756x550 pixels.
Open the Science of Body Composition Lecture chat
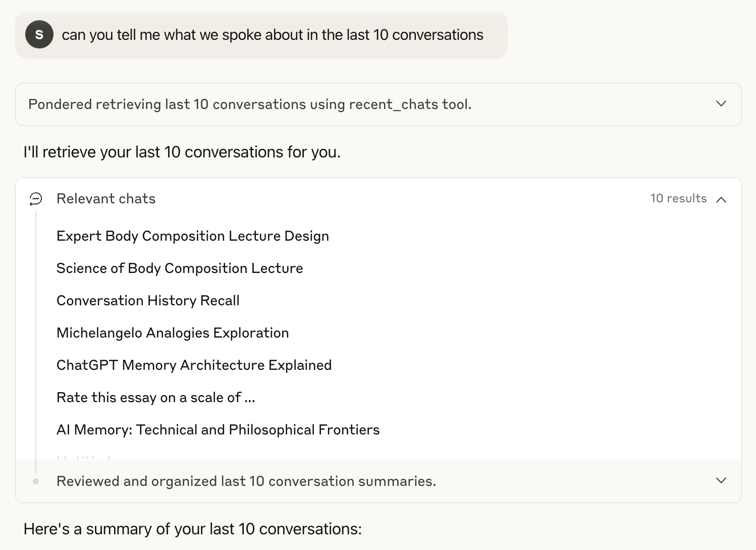pyautogui.click(x=180, y=268)
